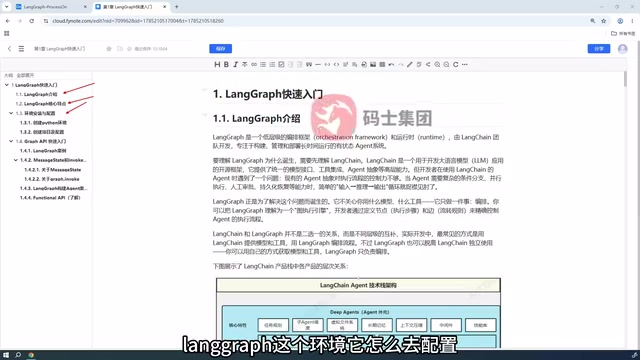Select the pencil edit tool
The width and height of the screenshot is (640, 360).
pos(410,64)
